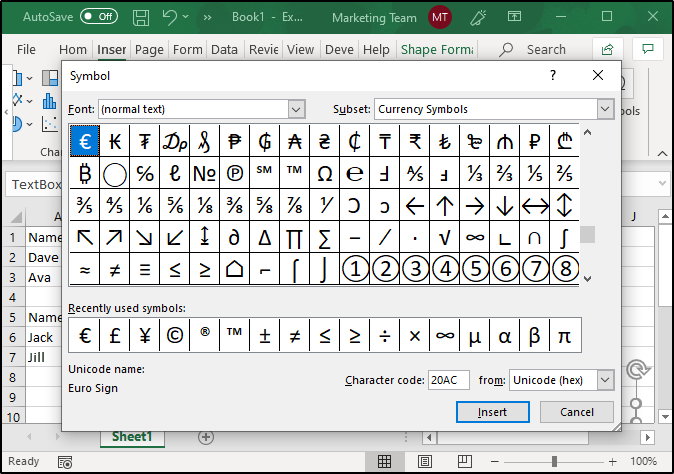The image size is (674, 474).
Task: Expand the Quick Access Toolbar overflow chevrons
Action: 208,17
